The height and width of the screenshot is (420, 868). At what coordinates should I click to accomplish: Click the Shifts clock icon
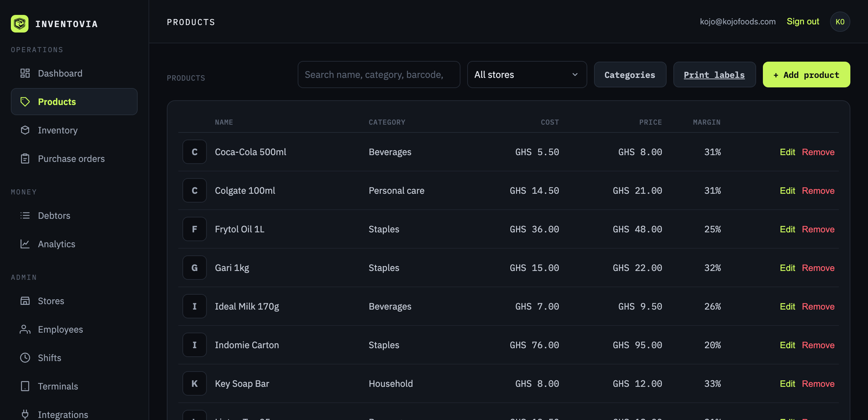coord(25,358)
